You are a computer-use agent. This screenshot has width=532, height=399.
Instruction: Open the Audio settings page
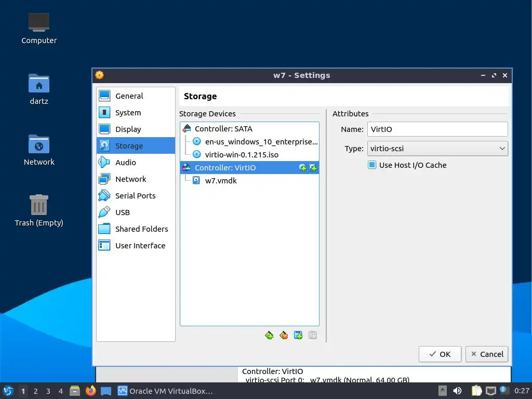tap(136, 163)
